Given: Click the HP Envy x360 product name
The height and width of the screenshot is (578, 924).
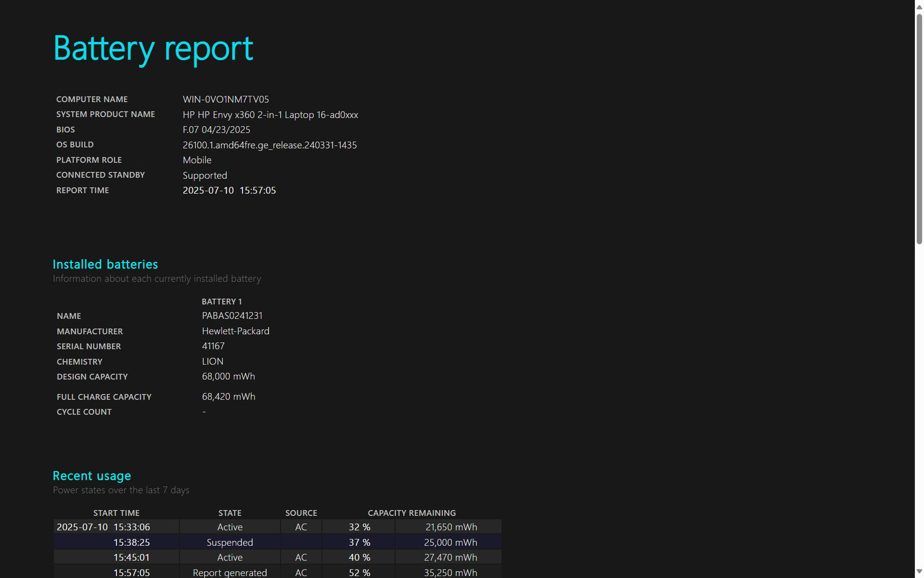Looking at the screenshot, I should pyautogui.click(x=270, y=114).
